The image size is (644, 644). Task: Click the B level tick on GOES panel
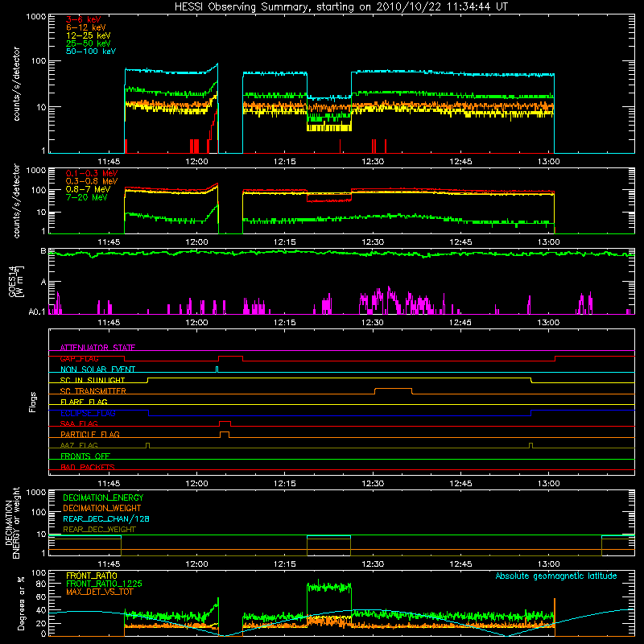[x=43, y=251]
